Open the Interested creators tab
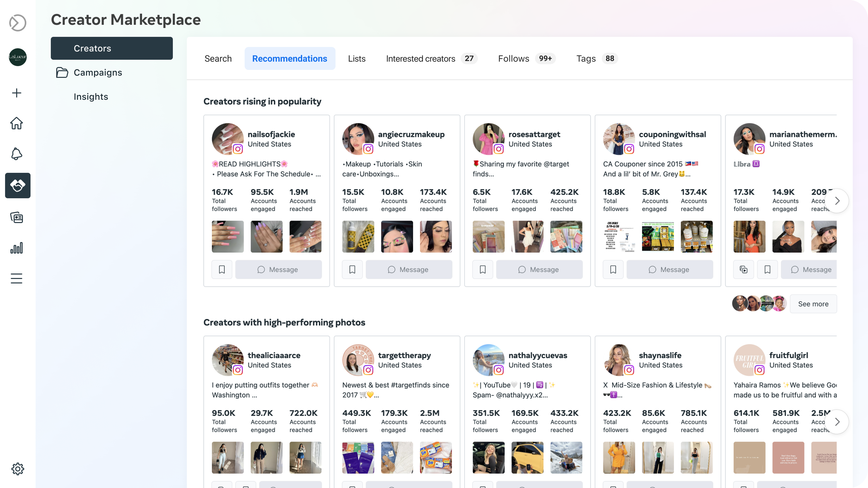The image size is (868, 488). [x=421, y=58]
